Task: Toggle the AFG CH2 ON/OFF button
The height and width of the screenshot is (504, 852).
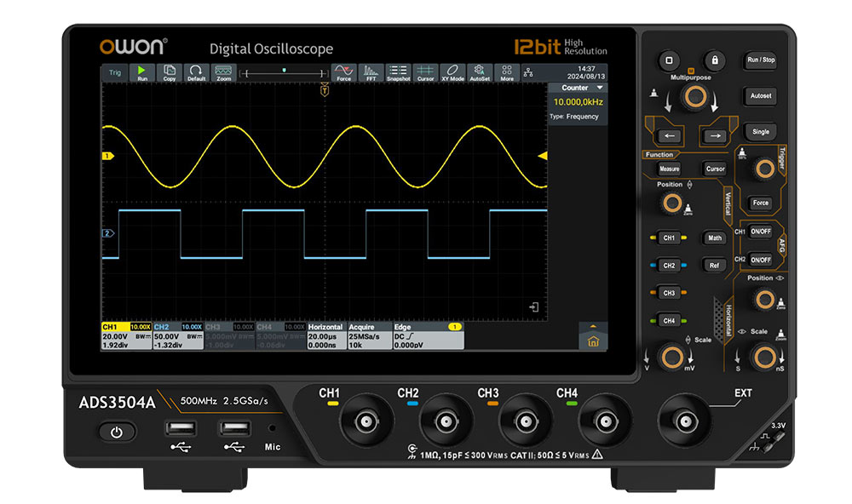Action: tap(761, 260)
